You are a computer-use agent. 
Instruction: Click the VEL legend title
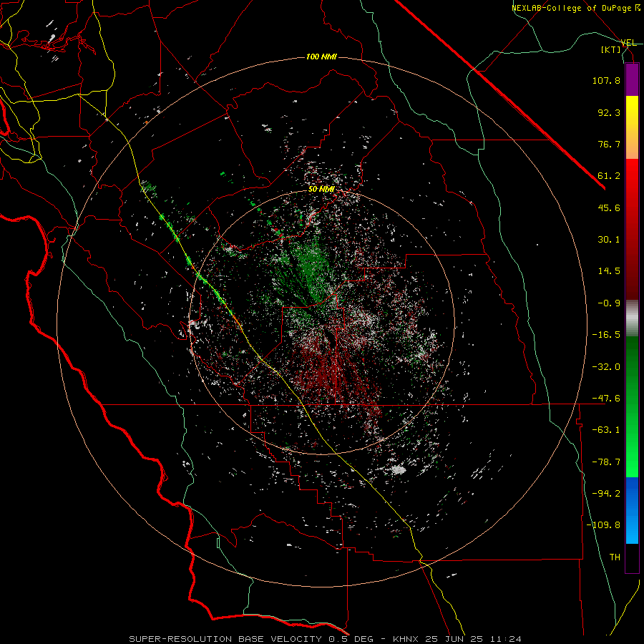pyautogui.click(x=628, y=43)
